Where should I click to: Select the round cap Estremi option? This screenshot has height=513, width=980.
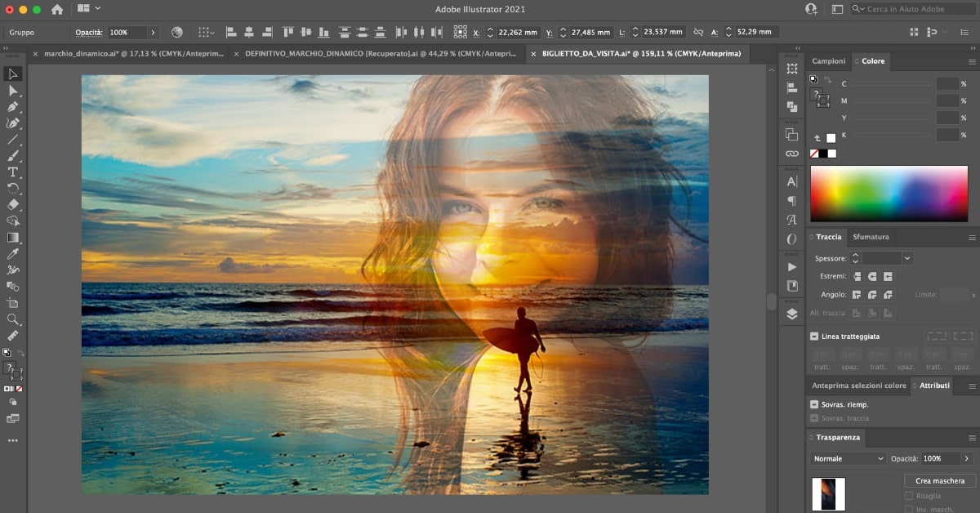(x=872, y=276)
